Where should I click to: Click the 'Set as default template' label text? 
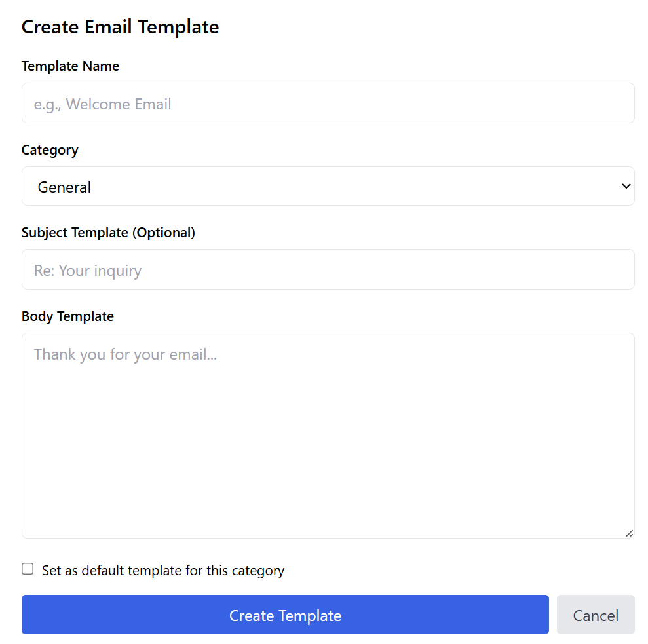pos(163,571)
